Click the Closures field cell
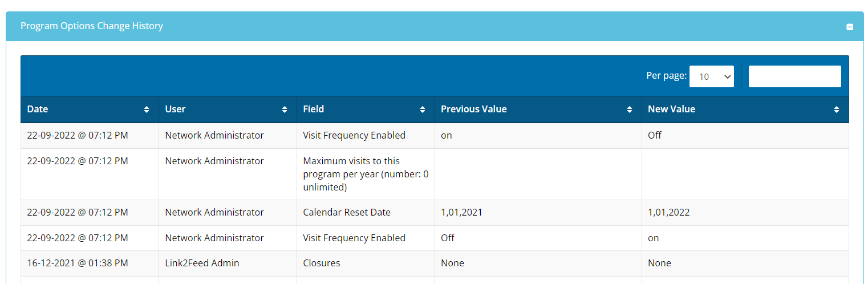The height and width of the screenshot is (284, 868). [x=322, y=263]
